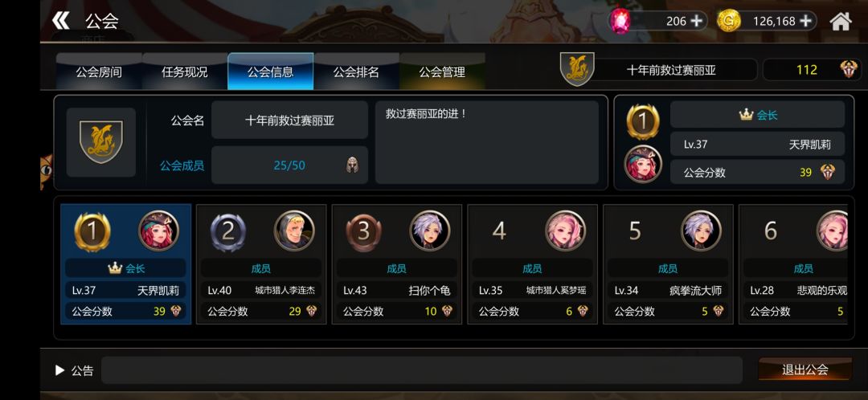The height and width of the screenshot is (400, 868).
Task: Tap avatar of rank 4 member 城市猎人奚梦瑶
Action: (x=565, y=231)
